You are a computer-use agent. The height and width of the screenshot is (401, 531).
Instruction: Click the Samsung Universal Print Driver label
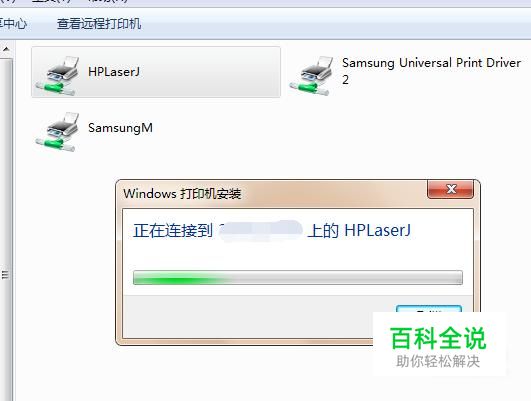click(x=431, y=63)
